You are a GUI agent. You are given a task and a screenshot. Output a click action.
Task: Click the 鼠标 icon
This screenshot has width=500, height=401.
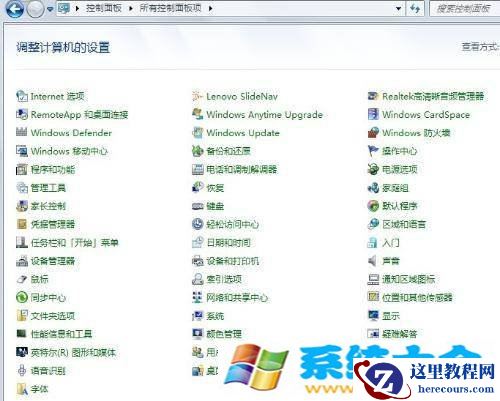click(22, 279)
